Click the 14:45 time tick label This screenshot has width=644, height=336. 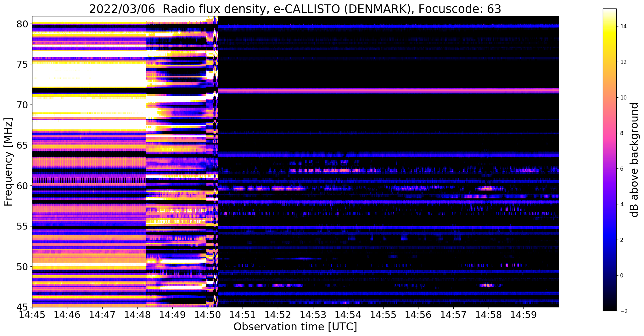pyautogui.click(x=32, y=315)
